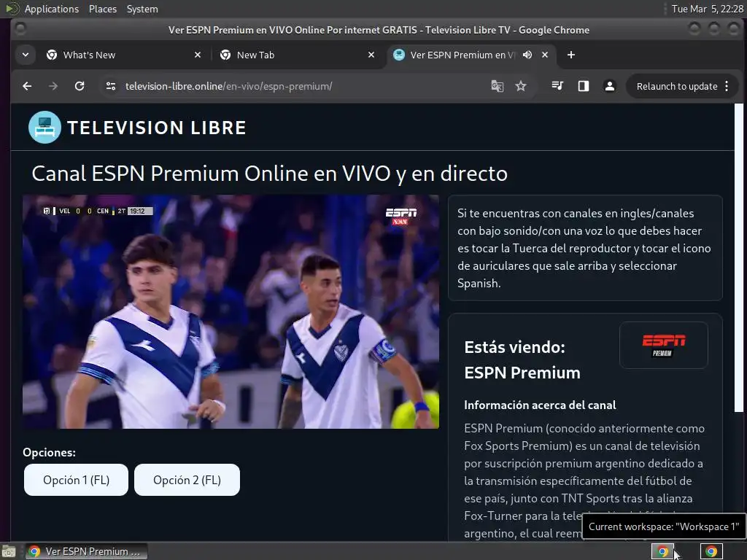Go back to the previous page
This screenshot has height=560, width=747.
27,86
